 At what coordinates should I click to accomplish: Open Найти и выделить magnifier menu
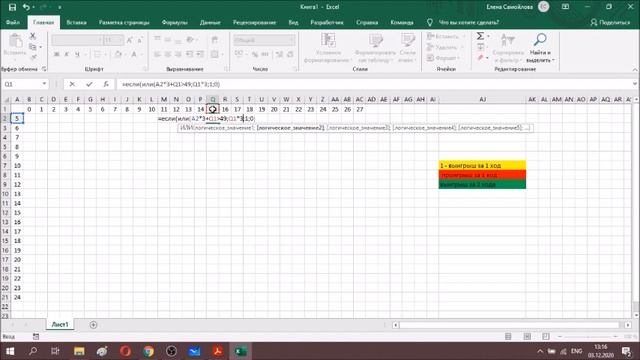click(x=540, y=48)
